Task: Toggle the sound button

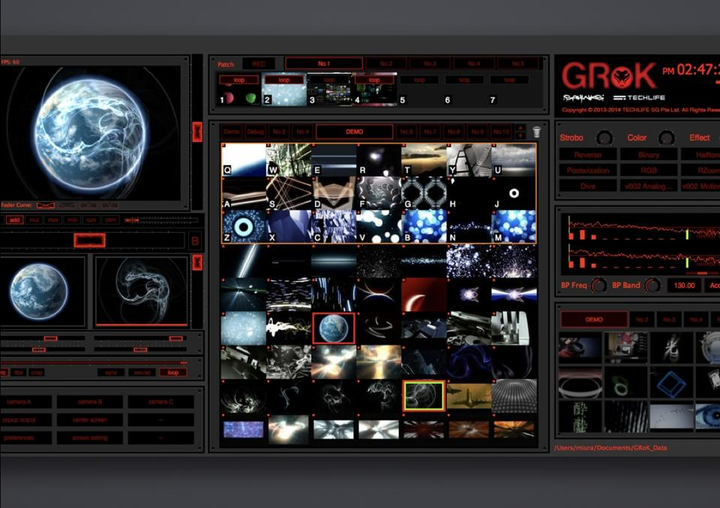Action: point(142,373)
